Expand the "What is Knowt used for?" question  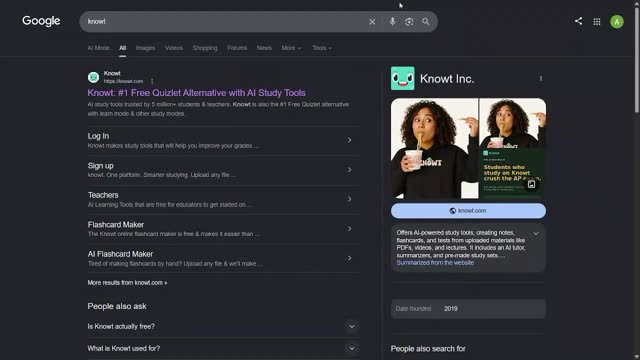click(223, 349)
